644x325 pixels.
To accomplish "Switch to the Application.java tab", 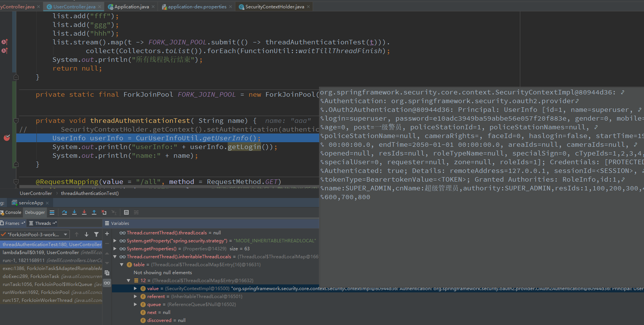I will click(x=131, y=6).
